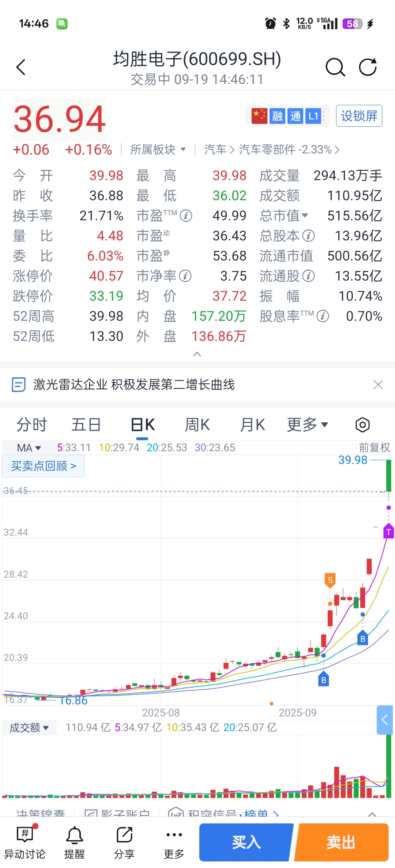Tap the 涨停价 value 40.57
Image resolution: width=395 pixels, height=868 pixels.
(106, 276)
